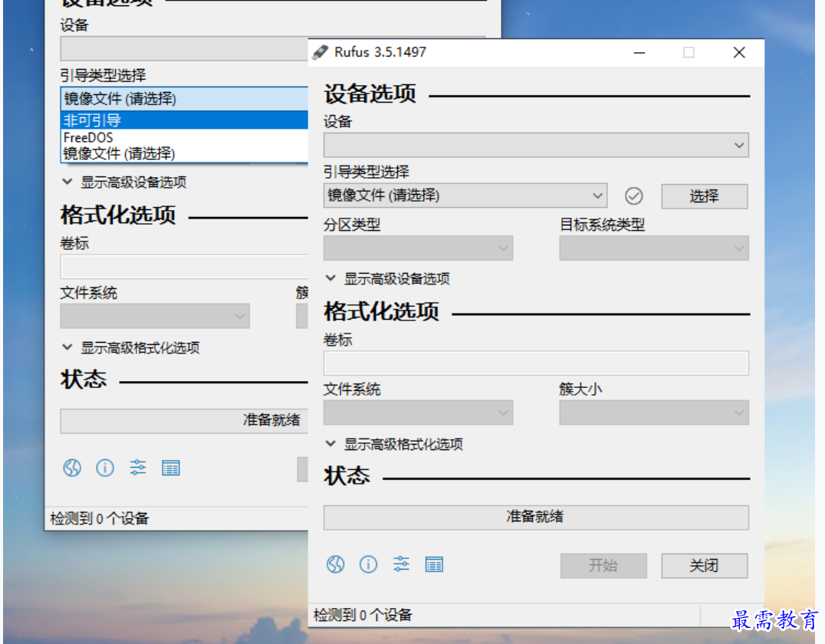Click the 开始 button
Viewport: 825px width, 644px height.
[603, 566]
